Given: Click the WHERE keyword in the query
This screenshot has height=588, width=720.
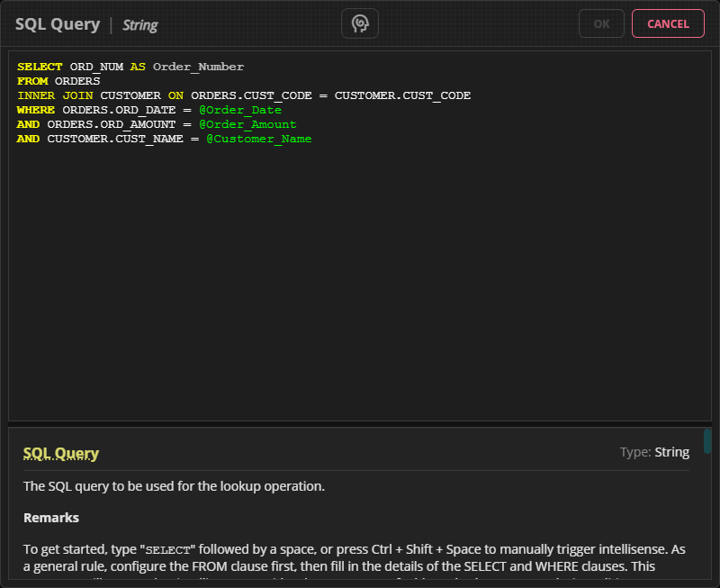Looking at the screenshot, I should (x=36, y=110).
